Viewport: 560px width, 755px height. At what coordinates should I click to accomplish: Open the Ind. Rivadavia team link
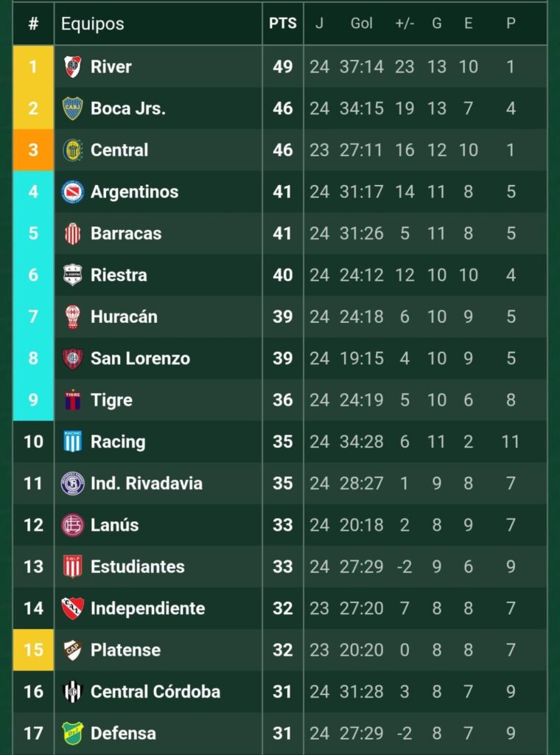point(146,484)
